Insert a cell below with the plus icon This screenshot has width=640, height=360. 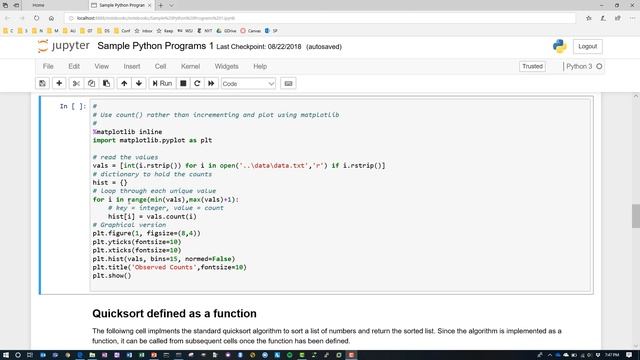point(59,83)
